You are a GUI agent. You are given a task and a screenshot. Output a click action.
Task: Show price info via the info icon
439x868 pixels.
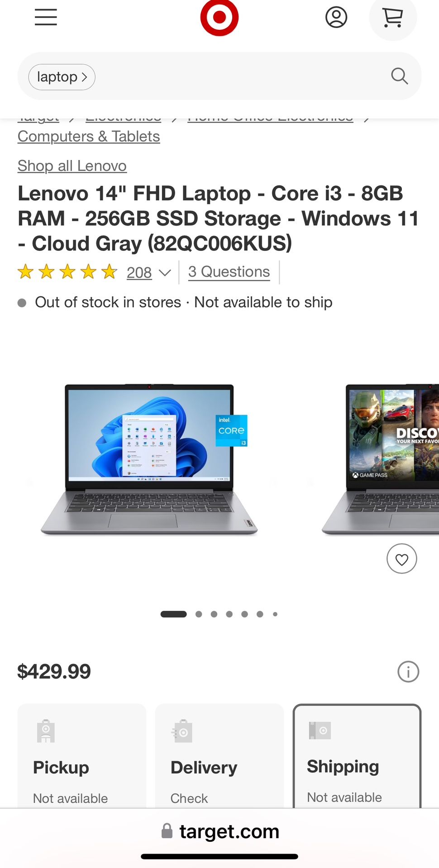(408, 671)
